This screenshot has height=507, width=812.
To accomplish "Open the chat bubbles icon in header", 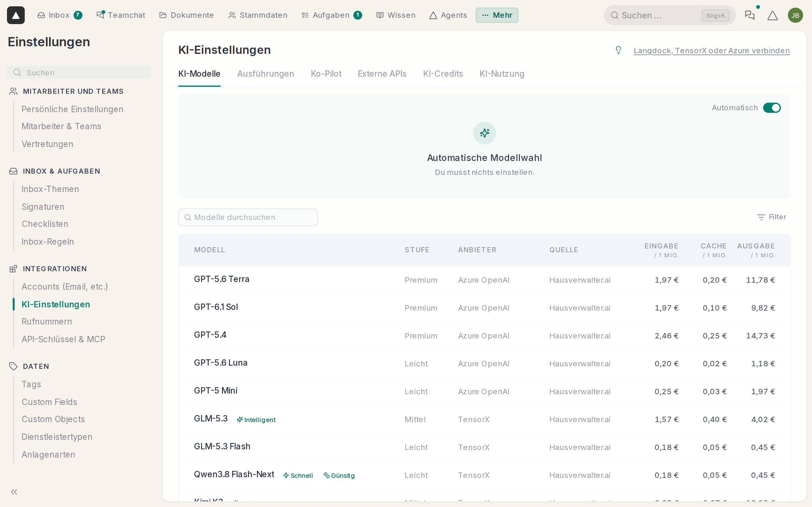I will [750, 15].
